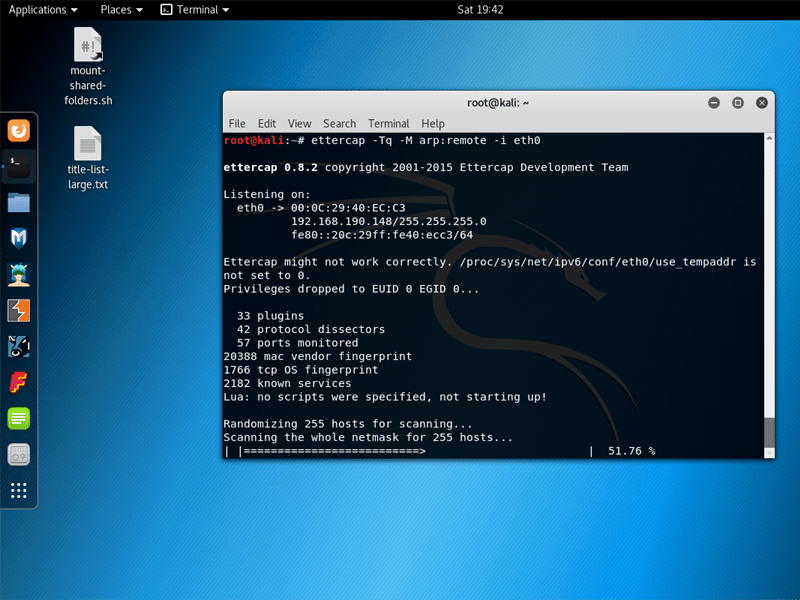Click the terminal scrollbar up arrow
The height and width of the screenshot is (600, 800).
point(769,138)
